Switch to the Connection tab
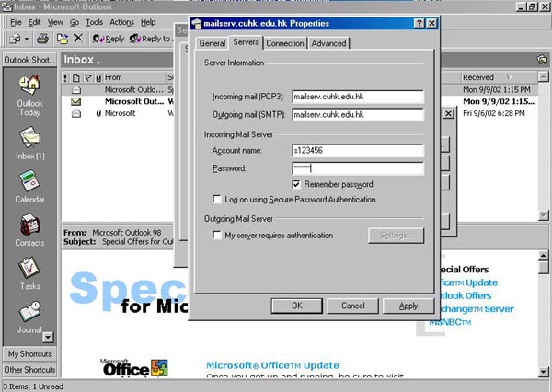This screenshot has width=552, height=392. [285, 43]
